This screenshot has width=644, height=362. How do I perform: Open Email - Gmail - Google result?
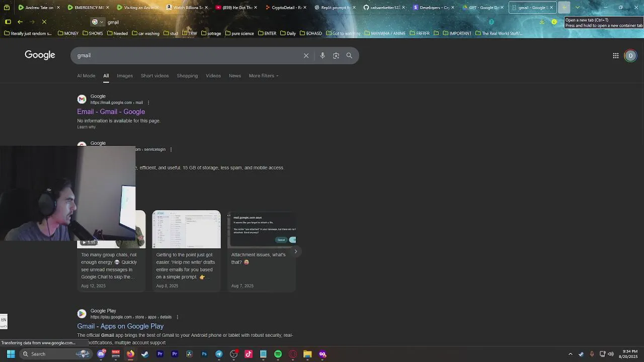tap(111, 112)
